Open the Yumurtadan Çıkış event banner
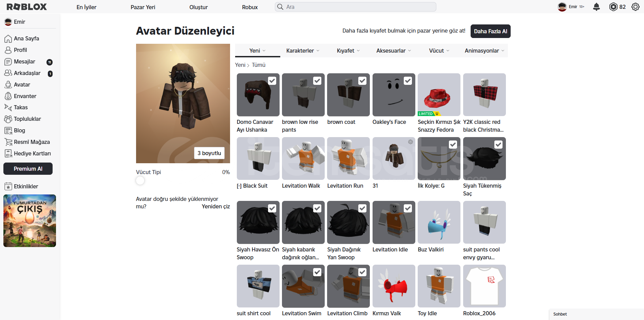 [30, 221]
